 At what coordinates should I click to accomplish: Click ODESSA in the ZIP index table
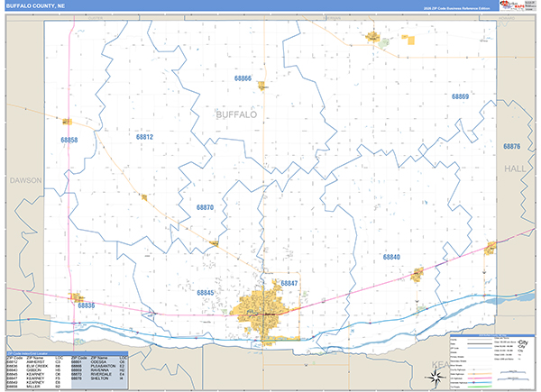point(98,362)
